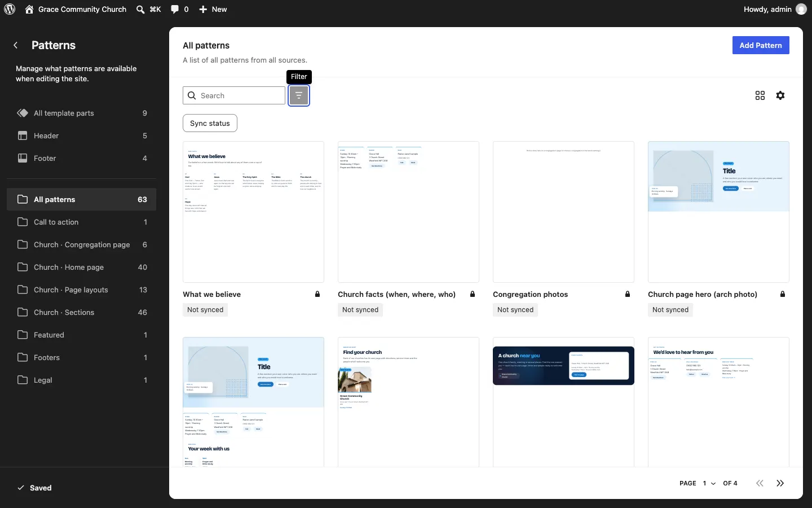Open Church page hero (arch photo) thumbnail

tap(718, 212)
